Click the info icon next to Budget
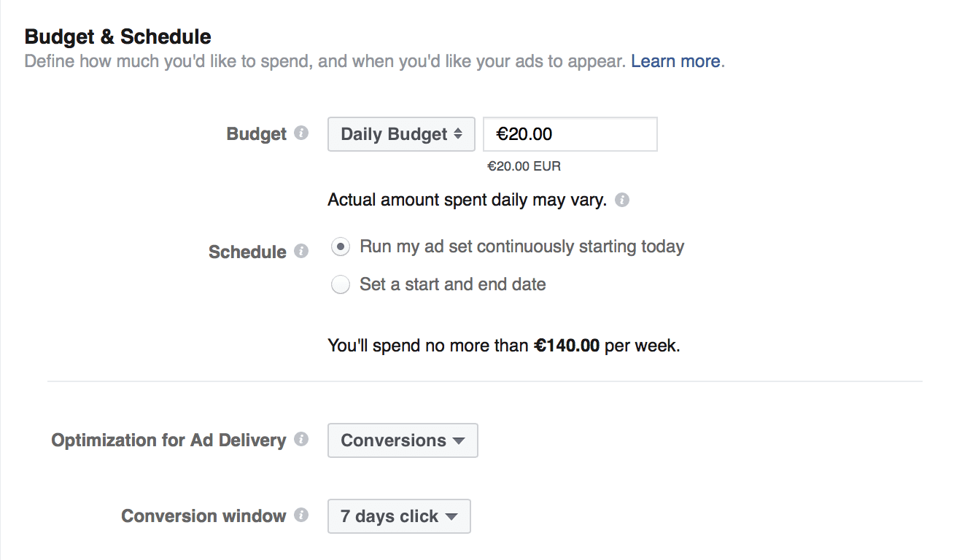The image size is (962, 560). point(301,133)
